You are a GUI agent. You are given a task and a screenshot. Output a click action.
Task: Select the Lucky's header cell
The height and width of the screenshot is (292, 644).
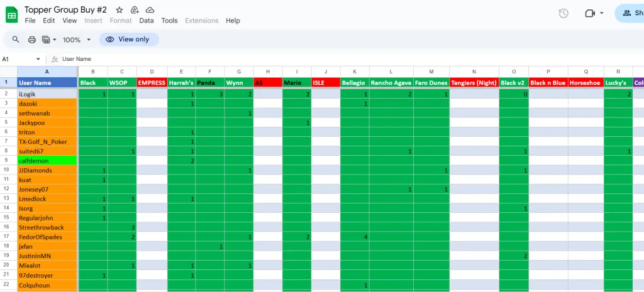[618, 83]
